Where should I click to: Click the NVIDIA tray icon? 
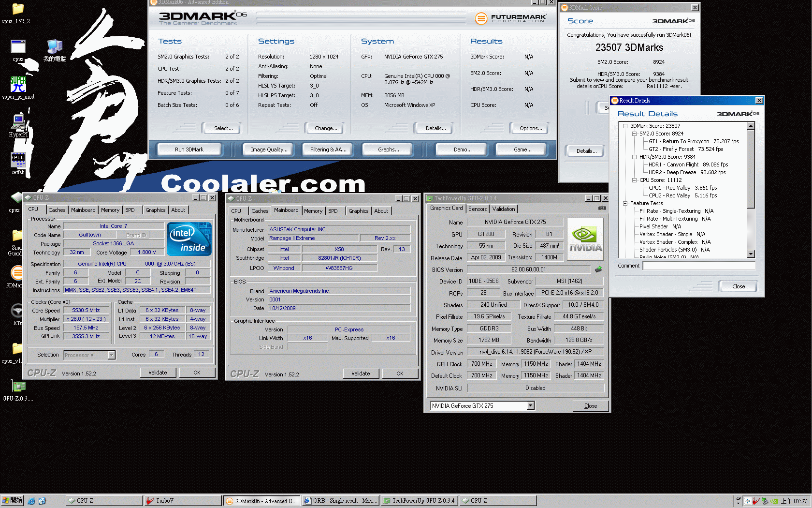click(x=774, y=501)
